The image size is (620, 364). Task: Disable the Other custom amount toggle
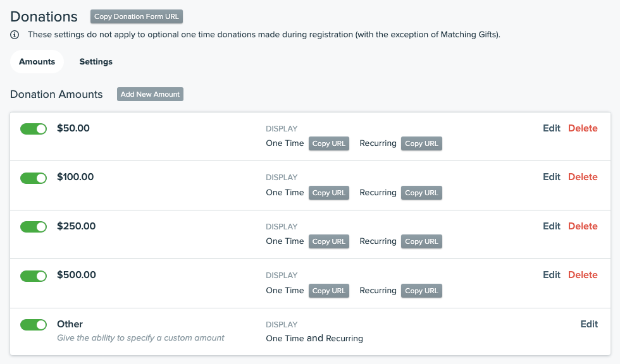(x=34, y=325)
